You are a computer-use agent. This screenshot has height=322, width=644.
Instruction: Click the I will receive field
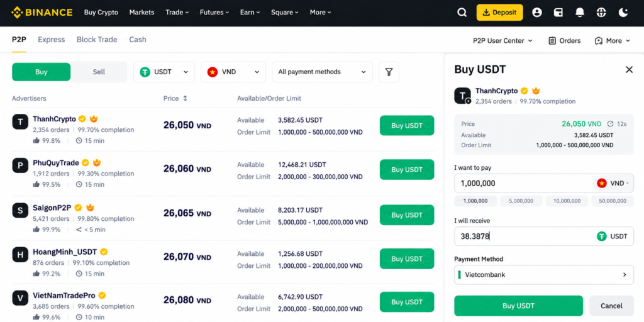544,236
